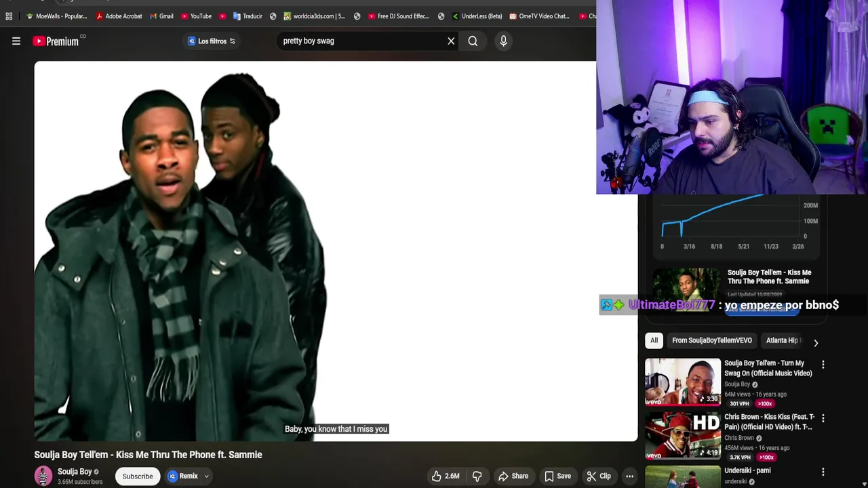The height and width of the screenshot is (488, 868).
Task: Select the All filter chip
Action: point(654,340)
